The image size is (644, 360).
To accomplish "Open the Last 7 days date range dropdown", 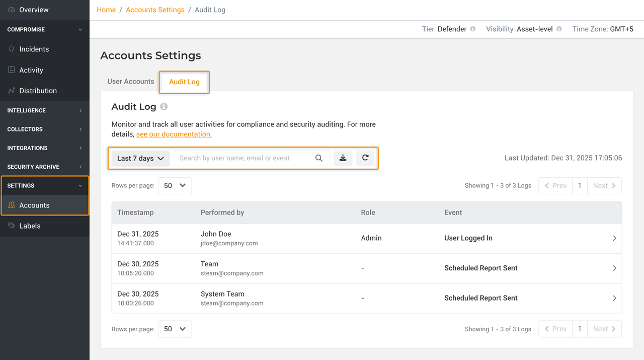I will [x=140, y=158].
